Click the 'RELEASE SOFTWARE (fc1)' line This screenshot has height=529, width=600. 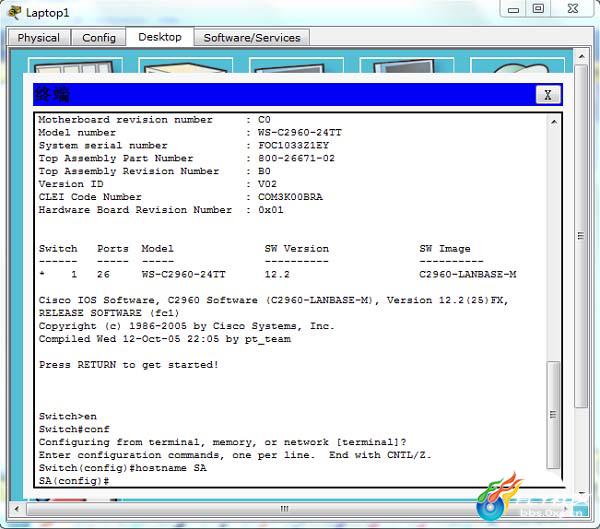(x=109, y=313)
